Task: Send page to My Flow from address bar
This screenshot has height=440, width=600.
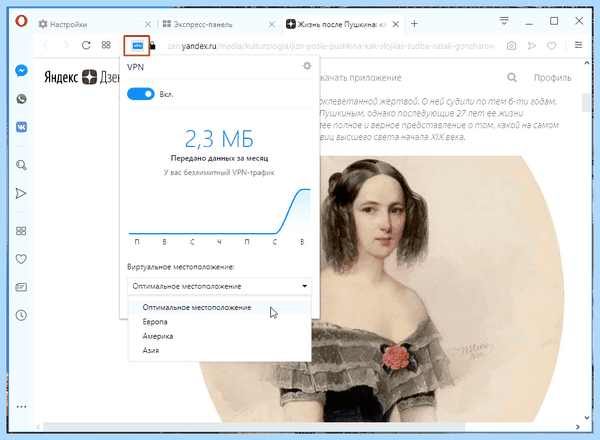Action: (x=532, y=46)
